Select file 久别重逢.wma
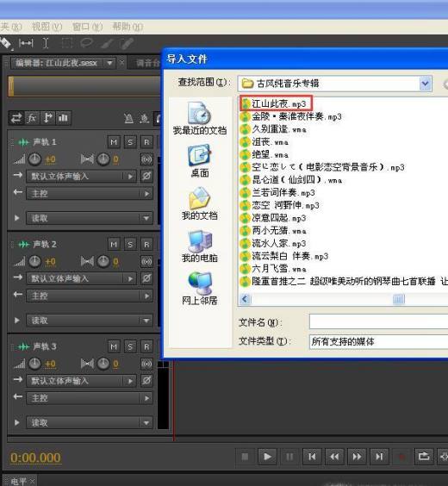This screenshot has height=486, width=448. [274, 129]
